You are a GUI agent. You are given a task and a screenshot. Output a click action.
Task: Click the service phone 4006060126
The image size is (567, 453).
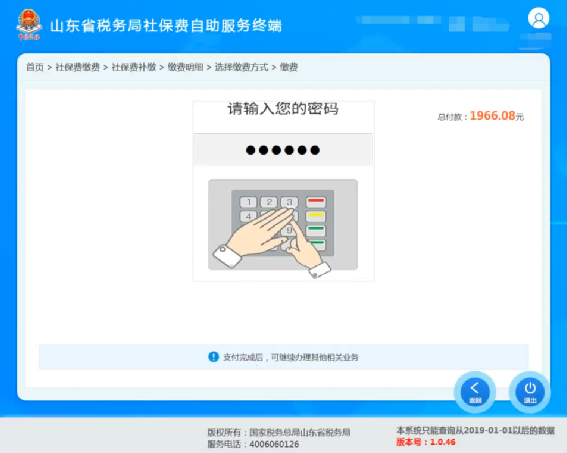(x=274, y=444)
